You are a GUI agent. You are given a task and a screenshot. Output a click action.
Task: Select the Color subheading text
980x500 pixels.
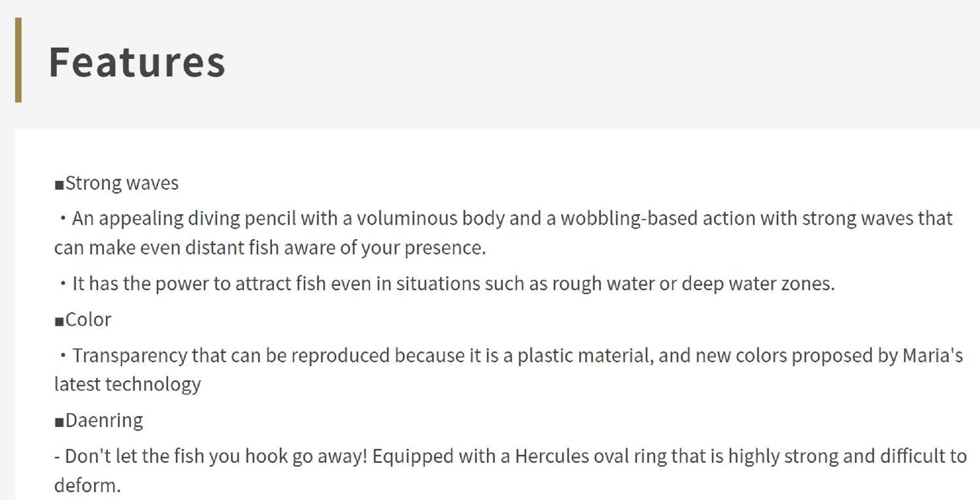point(88,320)
